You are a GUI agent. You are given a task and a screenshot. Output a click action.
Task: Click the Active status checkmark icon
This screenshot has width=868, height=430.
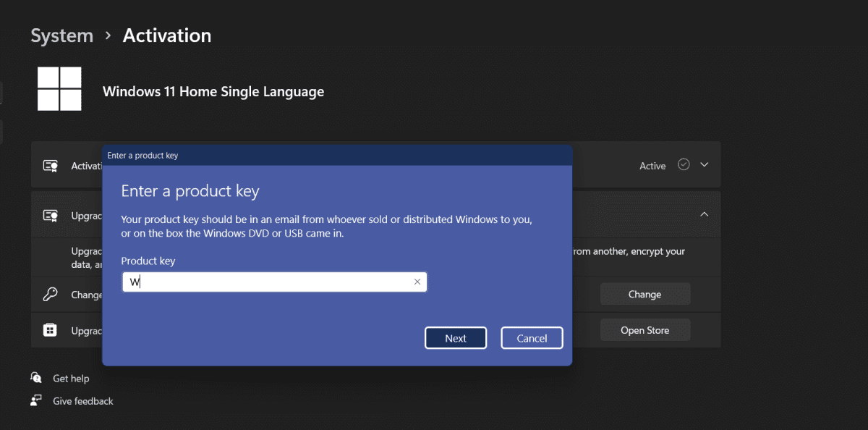(x=684, y=164)
